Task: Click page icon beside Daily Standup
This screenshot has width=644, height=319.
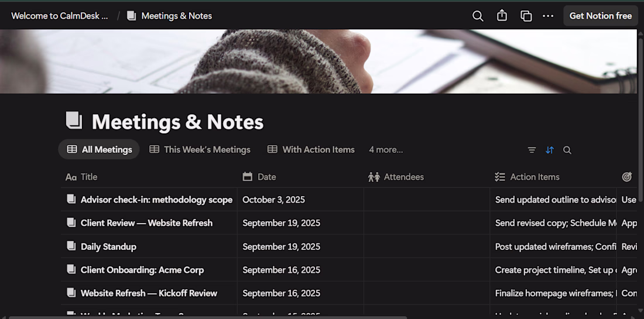Action: [x=71, y=246]
